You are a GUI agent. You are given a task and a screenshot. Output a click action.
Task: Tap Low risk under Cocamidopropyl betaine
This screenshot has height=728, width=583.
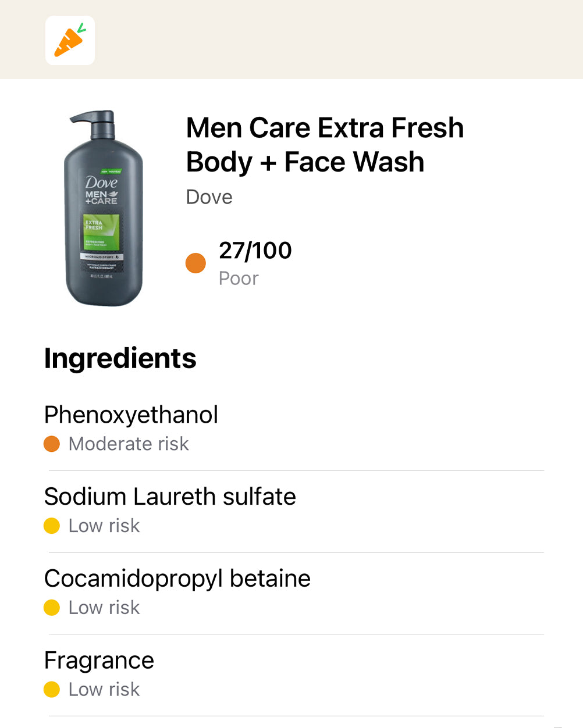coord(104,608)
